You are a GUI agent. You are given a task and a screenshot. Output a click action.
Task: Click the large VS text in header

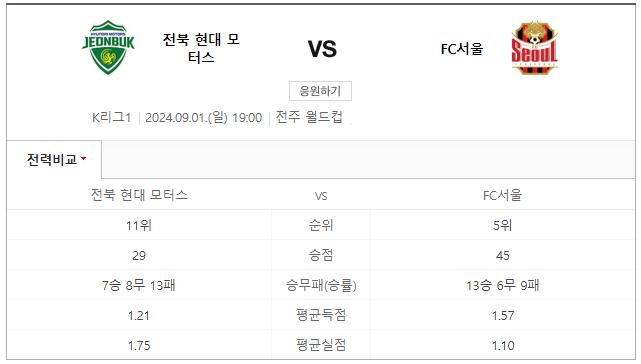point(322,49)
